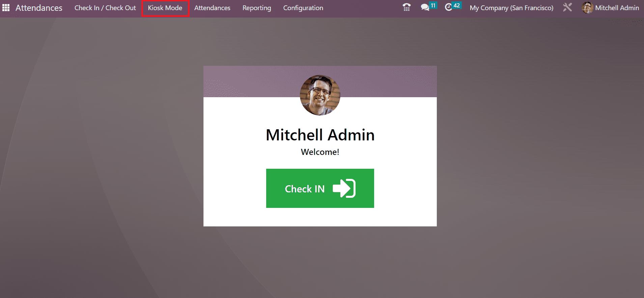Screen dimensions: 644x298
Task: Open the Mitchell Admin user name menu
Action: [617, 8]
